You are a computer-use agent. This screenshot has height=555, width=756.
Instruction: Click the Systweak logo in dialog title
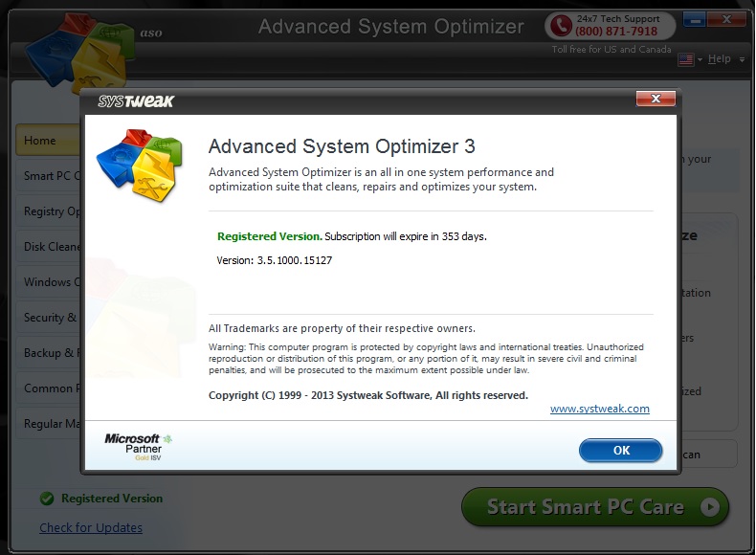click(136, 100)
